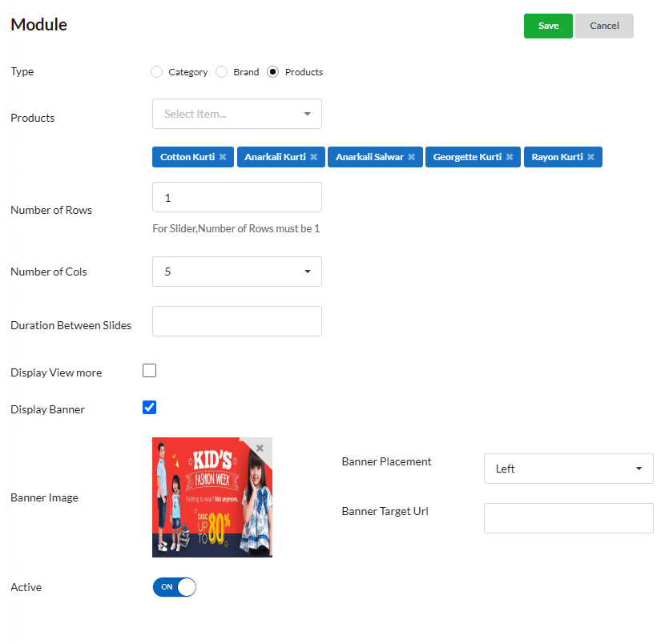The height and width of the screenshot is (644, 665).
Task: Click the Save button
Action: (548, 26)
